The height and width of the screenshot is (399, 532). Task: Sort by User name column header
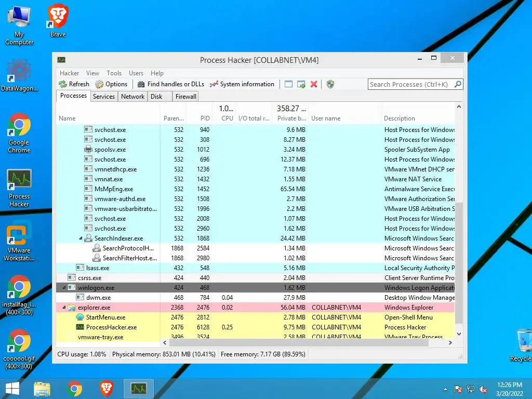(x=345, y=118)
